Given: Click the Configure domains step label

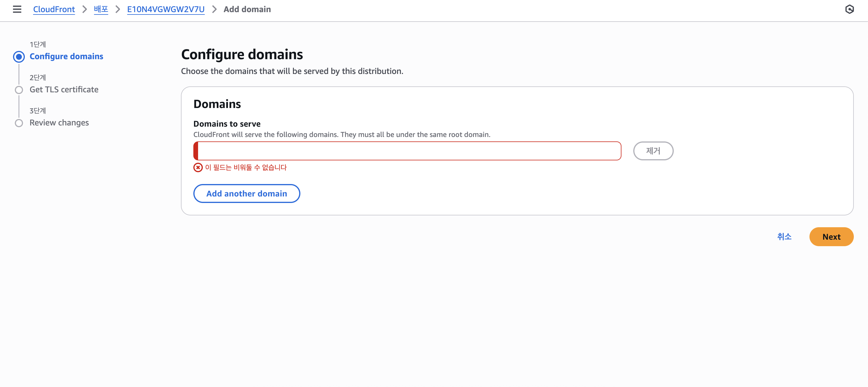Looking at the screenshot, I should [x=67, y=56].
